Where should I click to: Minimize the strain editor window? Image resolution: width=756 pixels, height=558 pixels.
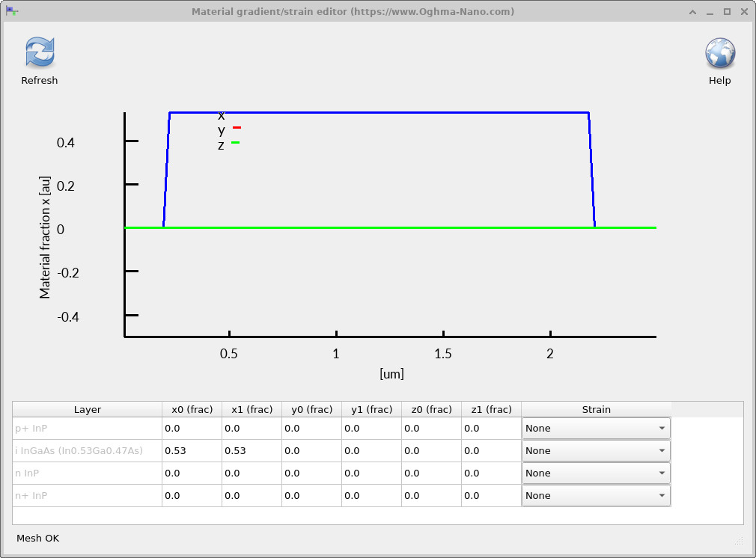click(710, 11)
